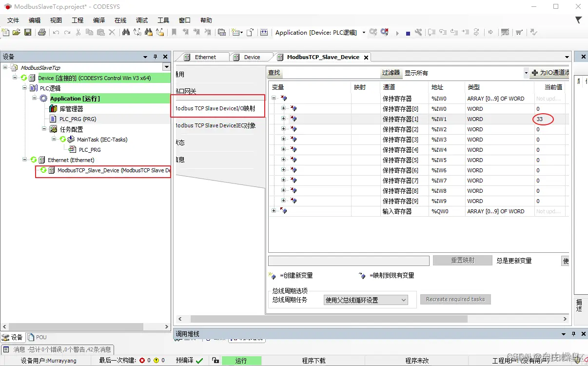
Task: Click the Step Into debug icon
Action: tap(443, 32)
